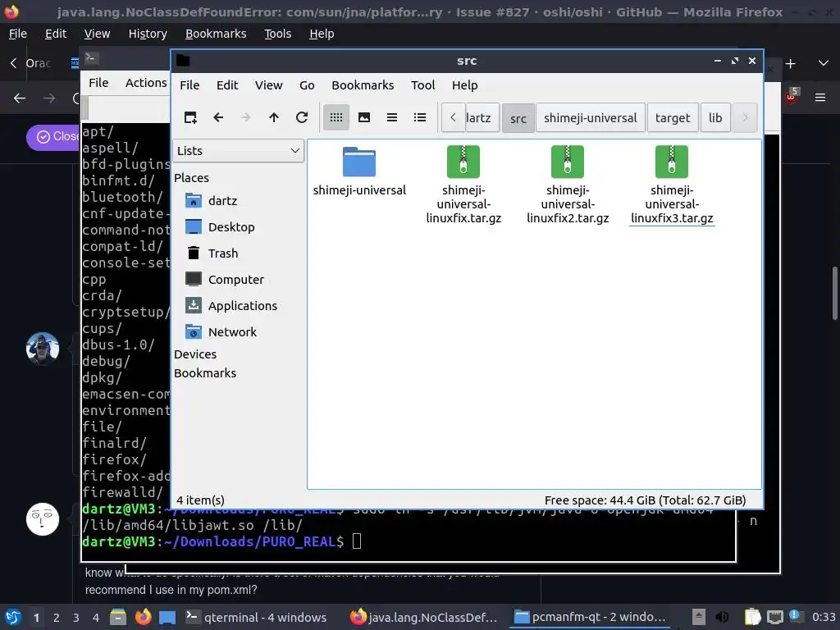
Task: Open the Actions menu in qterminal window
Action: tap(146, 83)
